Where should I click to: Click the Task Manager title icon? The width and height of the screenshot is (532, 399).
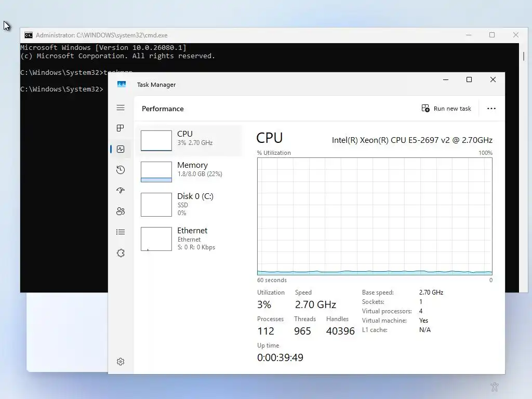122,84
